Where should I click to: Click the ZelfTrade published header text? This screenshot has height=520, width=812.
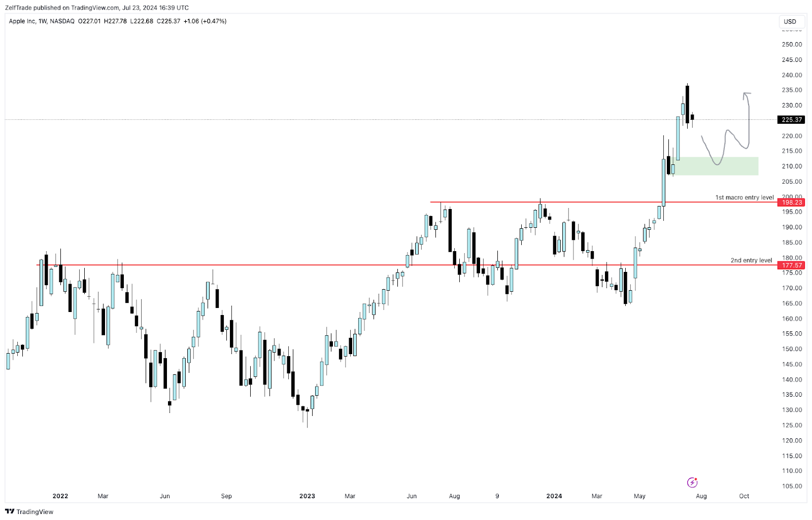point(96,8)
